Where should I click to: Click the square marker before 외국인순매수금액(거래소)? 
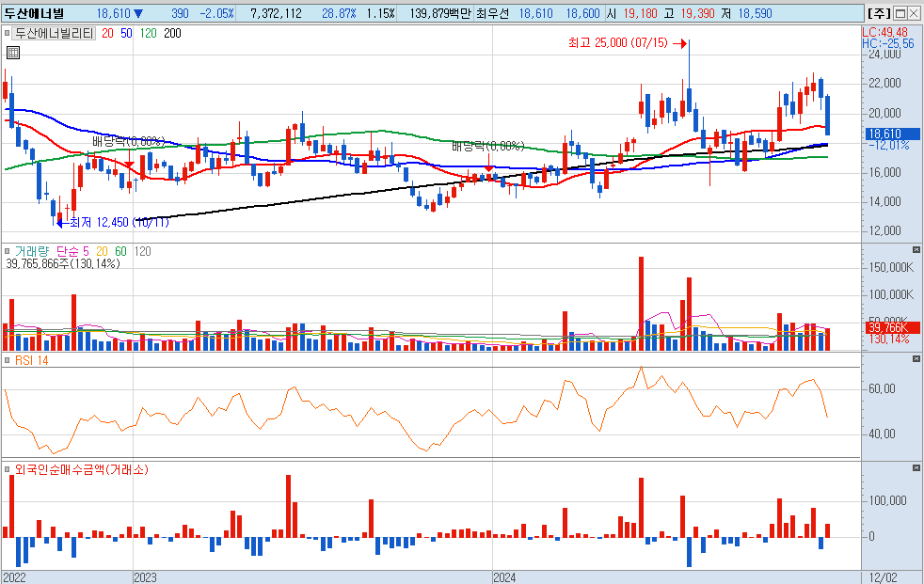click(x=8, y=470)
